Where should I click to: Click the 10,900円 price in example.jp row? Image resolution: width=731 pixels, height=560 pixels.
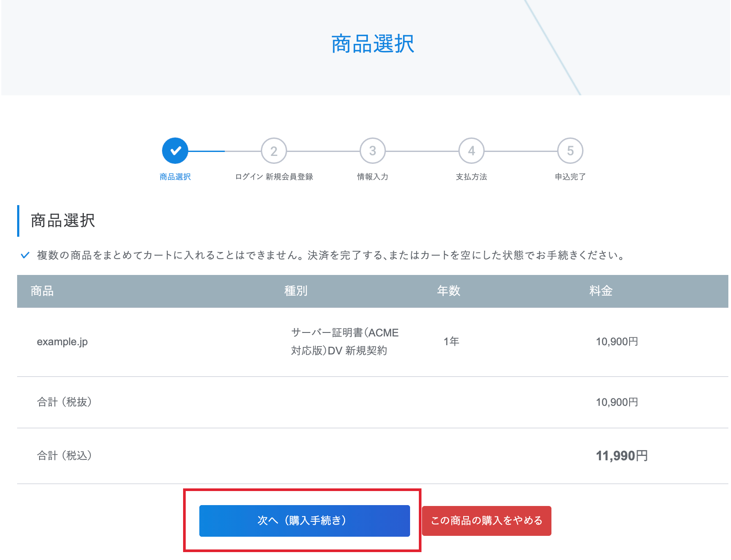point(617,341)
